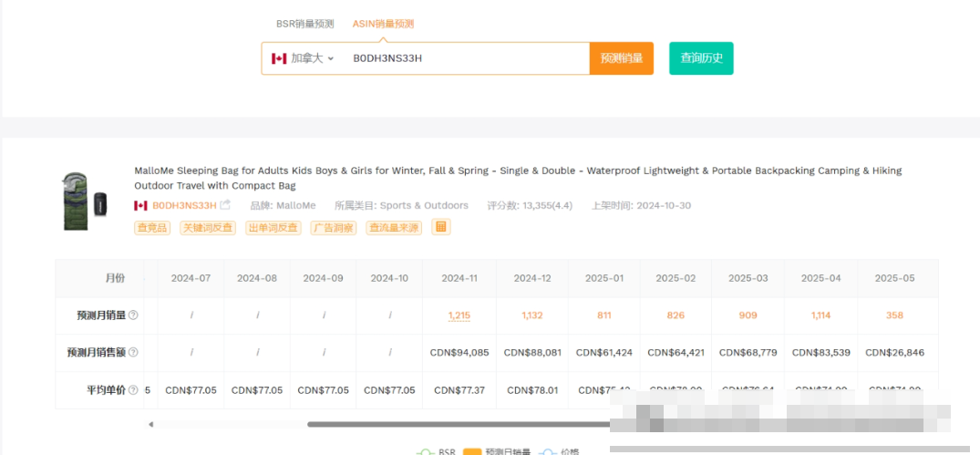Screen dimensions: 980x455
Task: Click the 预测销量 button
Action: pyautogui.click(x=621, y=58)
